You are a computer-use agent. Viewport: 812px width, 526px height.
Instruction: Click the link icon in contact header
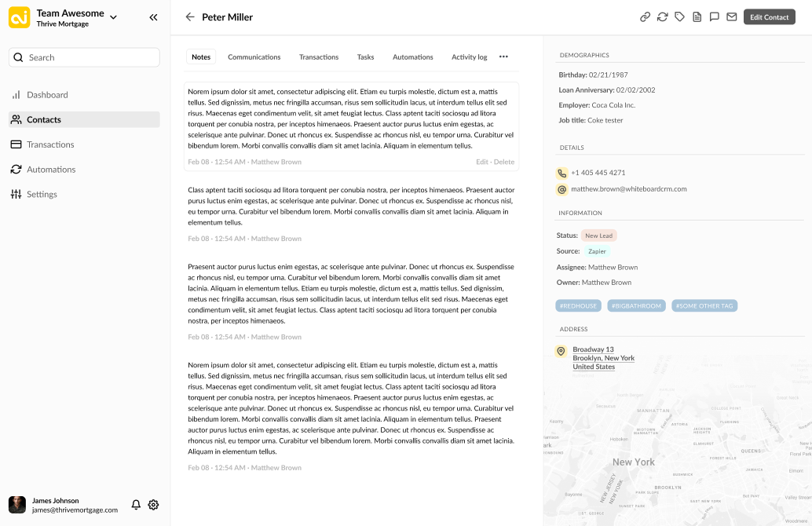[x=646, y=16]
